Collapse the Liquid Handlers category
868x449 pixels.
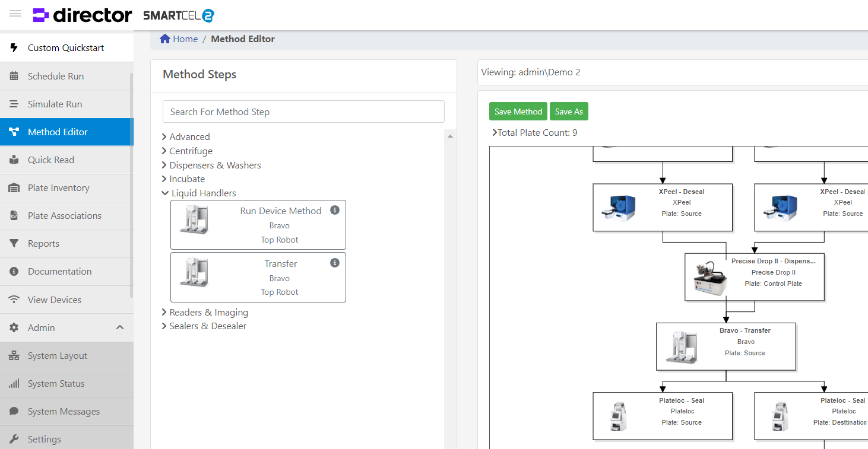coord(164,193)
